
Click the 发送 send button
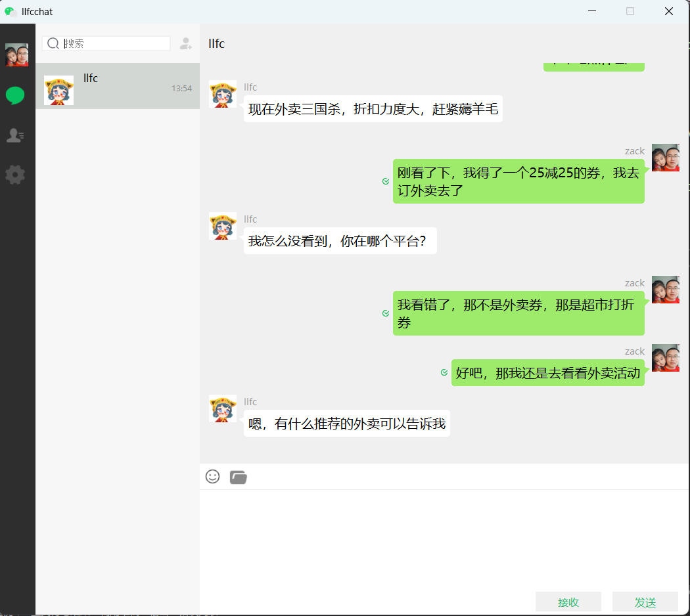coord(645,602)
